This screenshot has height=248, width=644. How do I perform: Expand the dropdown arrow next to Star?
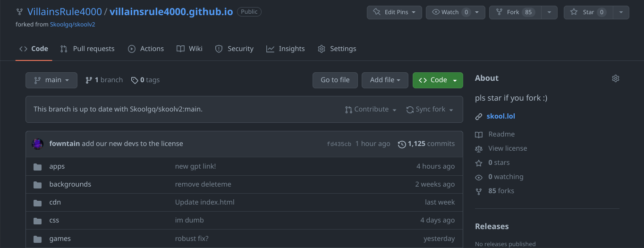tap(621, 12)
